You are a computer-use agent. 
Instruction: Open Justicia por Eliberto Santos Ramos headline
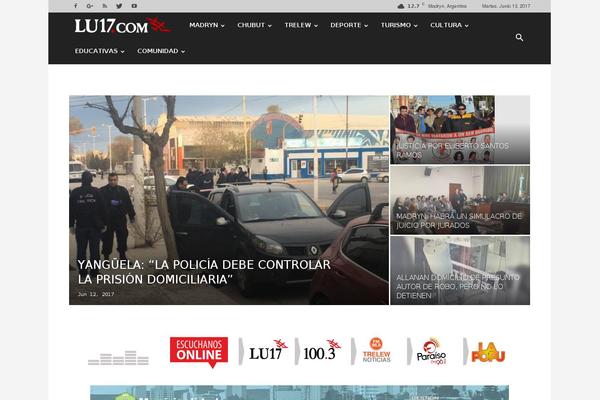(x=452, y=150)
